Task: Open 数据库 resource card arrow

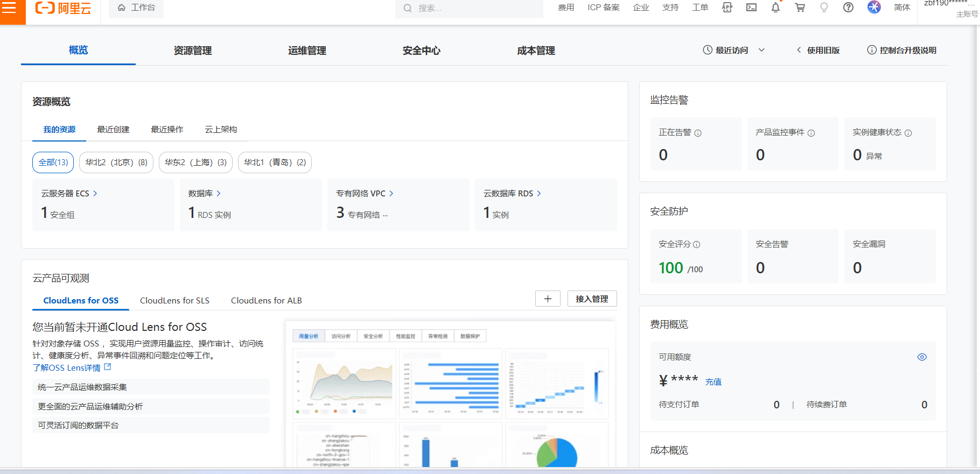Action: point(219,193)
